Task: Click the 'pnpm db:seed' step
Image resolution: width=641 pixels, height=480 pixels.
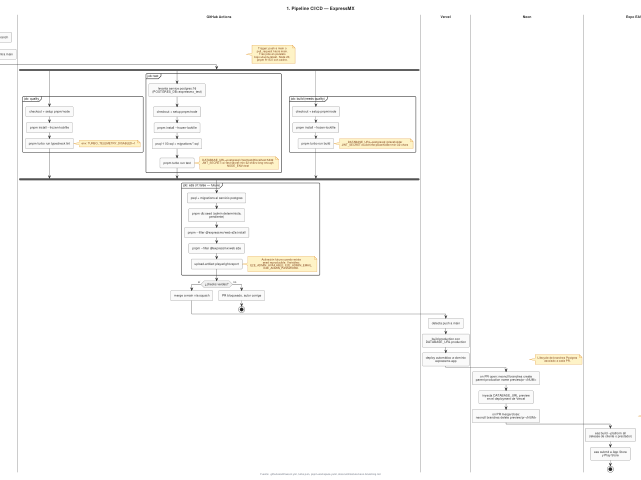Action: click(x=217, y=215)
